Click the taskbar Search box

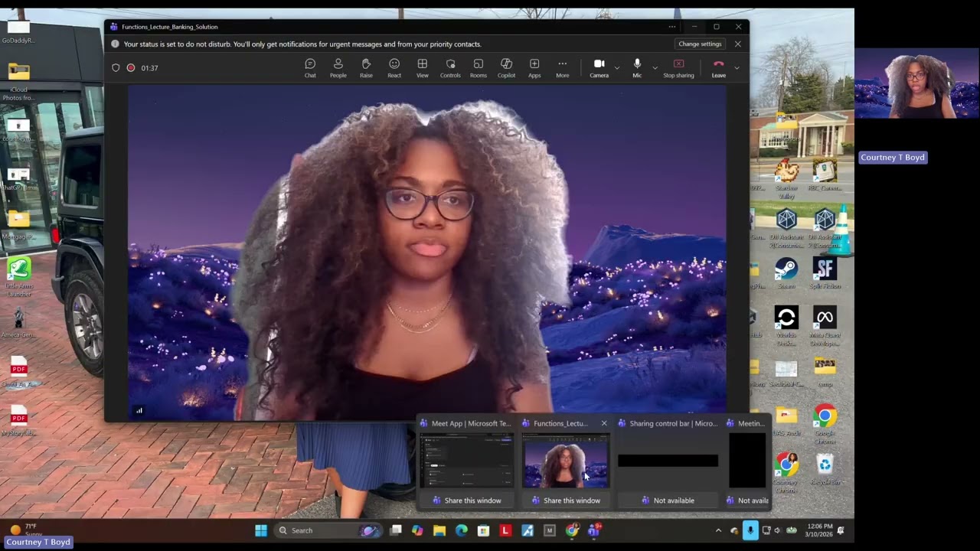point(328,530)
